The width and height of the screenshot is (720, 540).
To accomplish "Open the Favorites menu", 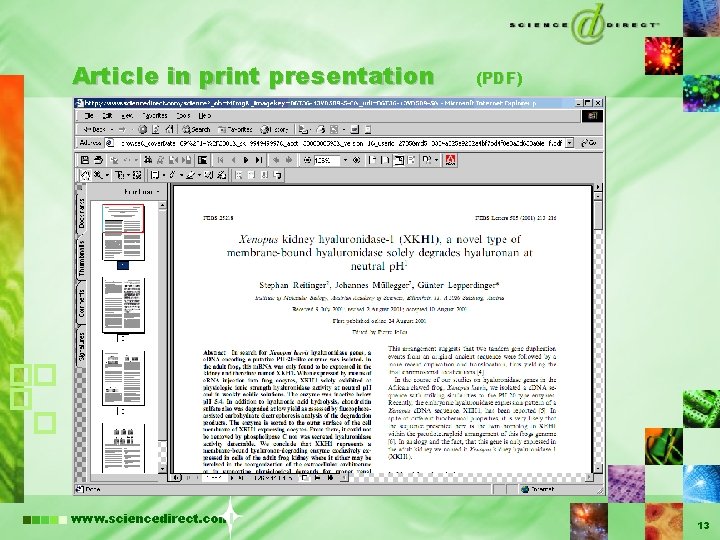I will 155,116.
